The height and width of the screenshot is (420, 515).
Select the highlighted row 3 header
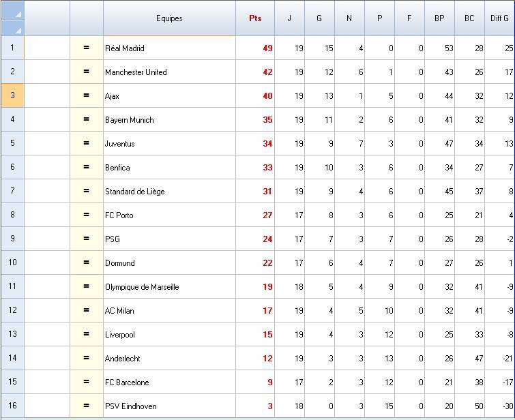click(x=12, y=95)
